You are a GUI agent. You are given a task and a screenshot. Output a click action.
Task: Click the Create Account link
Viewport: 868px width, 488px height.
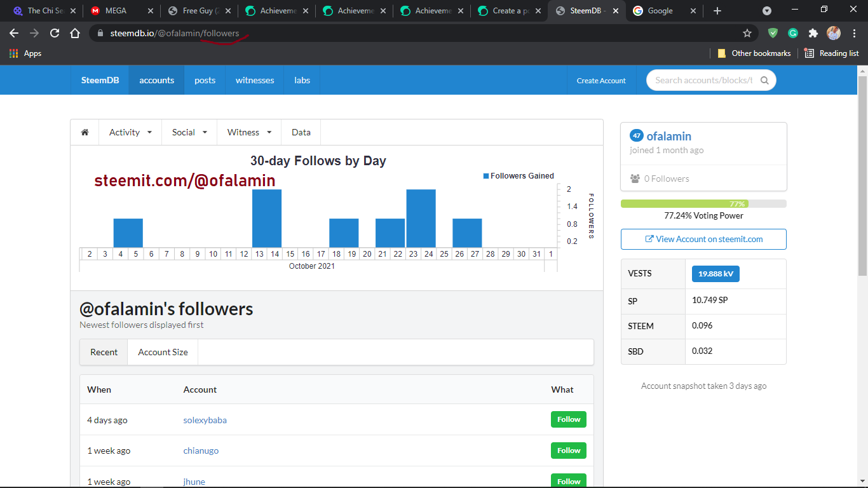pyautogui.click(x=601, y=81)
